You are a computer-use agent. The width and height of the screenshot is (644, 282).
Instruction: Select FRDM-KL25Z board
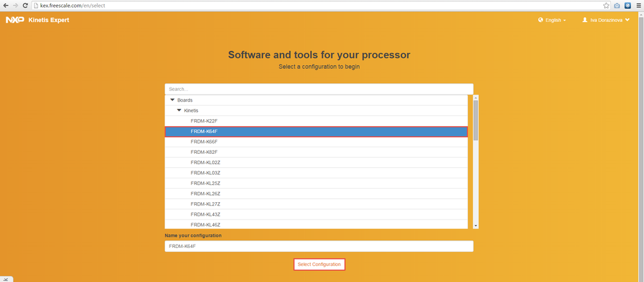tap(317, 183)
